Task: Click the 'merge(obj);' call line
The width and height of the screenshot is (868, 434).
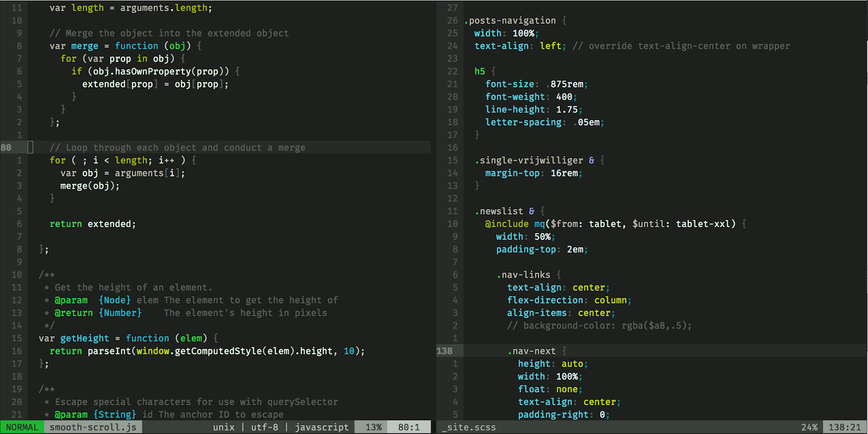Action: pos(90,186)
